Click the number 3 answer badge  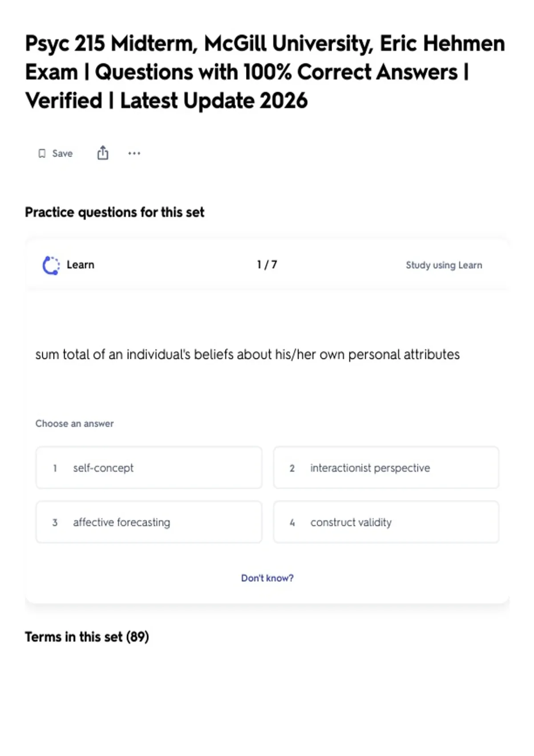coord(55,522)
